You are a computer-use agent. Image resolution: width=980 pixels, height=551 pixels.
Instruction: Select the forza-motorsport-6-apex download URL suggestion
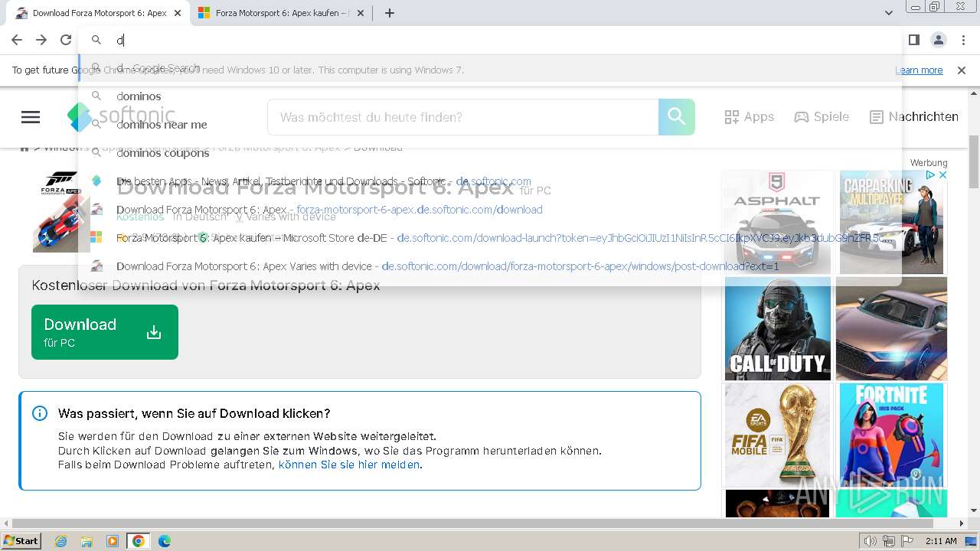pos(490,210)
